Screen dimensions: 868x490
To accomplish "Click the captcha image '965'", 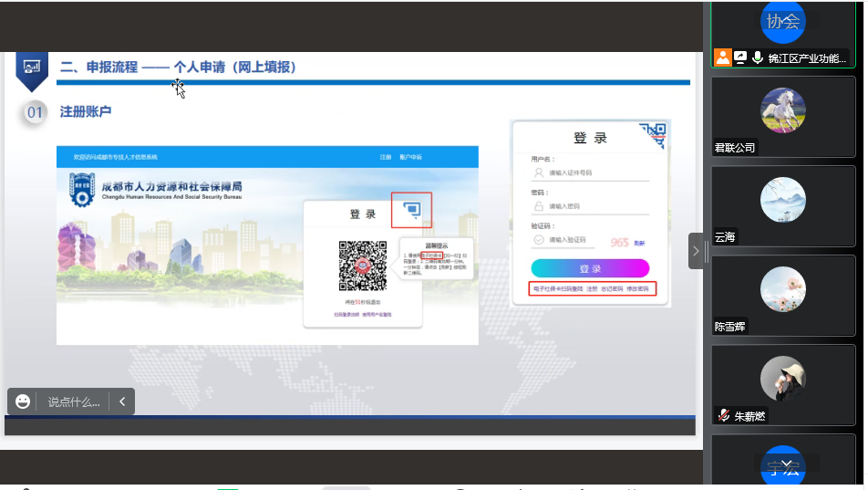I will [x=619, y=242].
